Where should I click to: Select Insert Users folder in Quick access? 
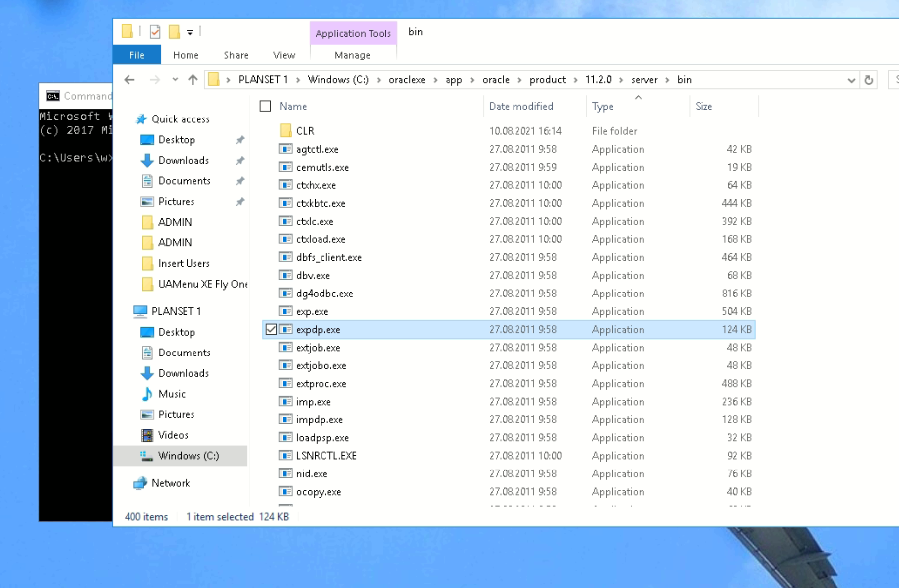tap(176, 263)
